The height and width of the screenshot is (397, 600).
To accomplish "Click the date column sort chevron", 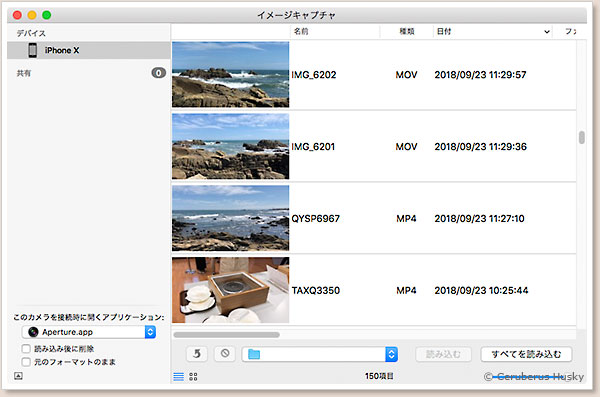I will point(547,32).
